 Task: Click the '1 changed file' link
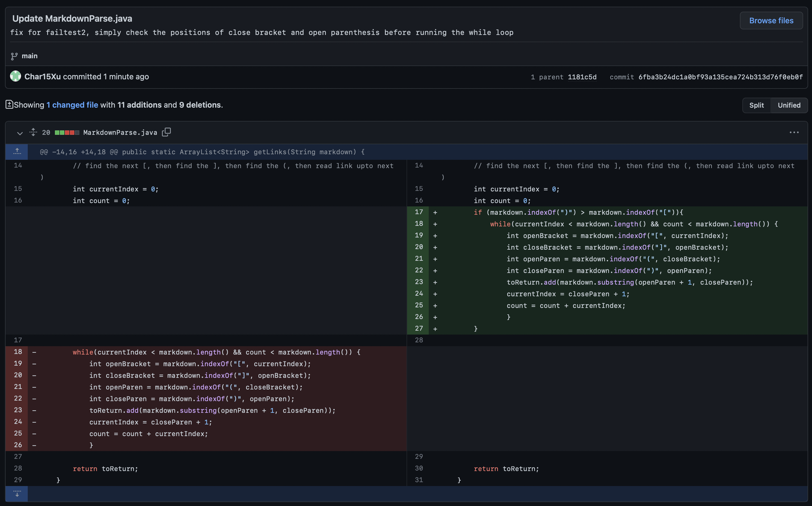[72, 105]
